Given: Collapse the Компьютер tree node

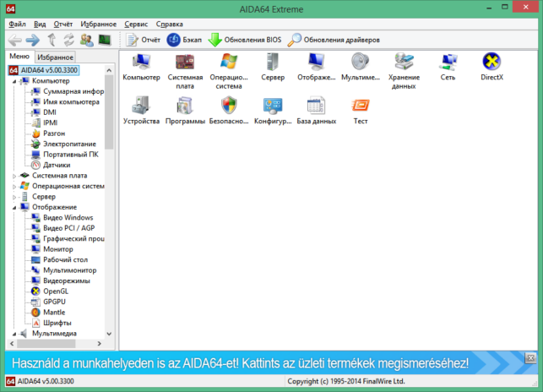Looking at the screenshot, I should tap(14, 81).
